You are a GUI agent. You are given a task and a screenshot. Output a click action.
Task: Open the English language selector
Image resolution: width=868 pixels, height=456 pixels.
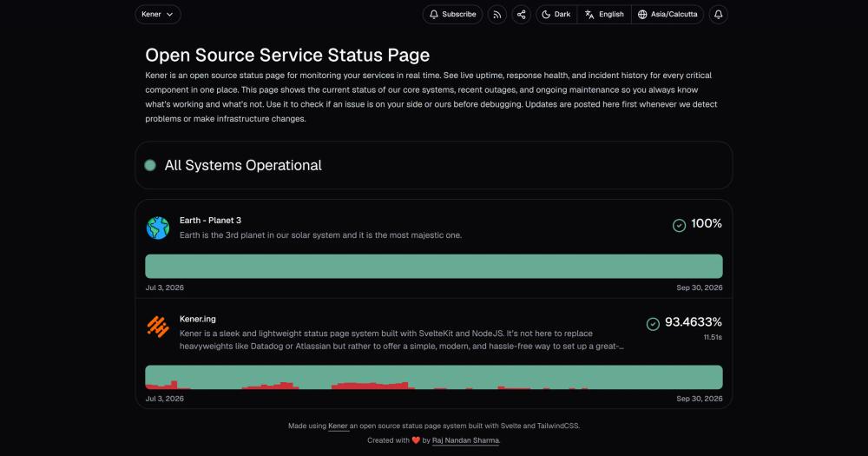[x=604, y=15]
